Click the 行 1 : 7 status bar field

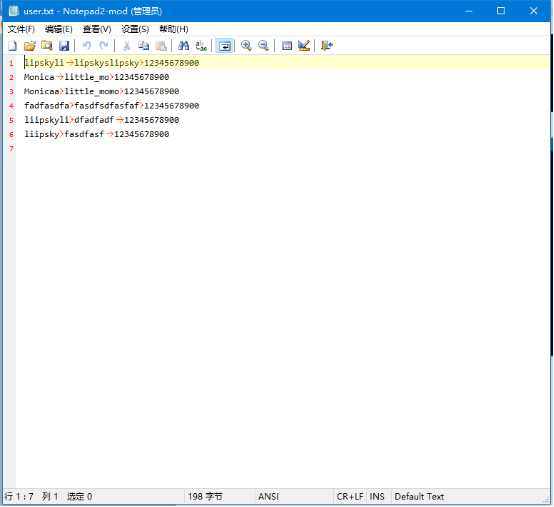tap(19, 497)
